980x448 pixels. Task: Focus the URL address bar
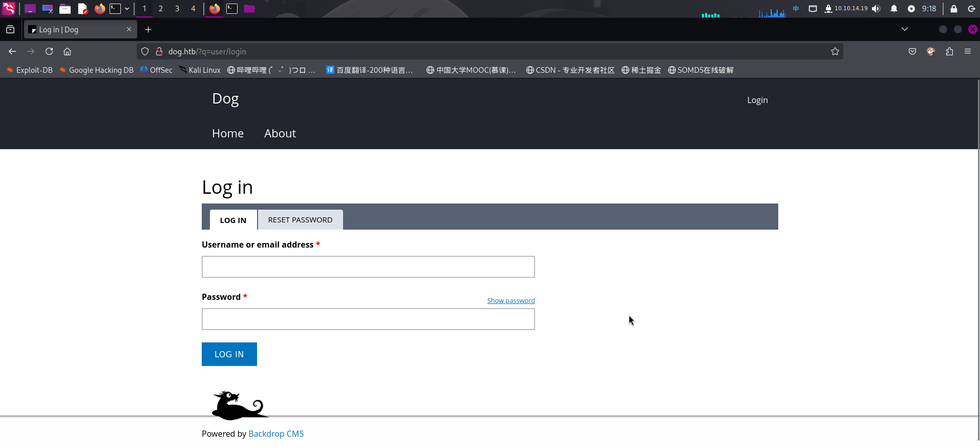click(x=489, y=51)
